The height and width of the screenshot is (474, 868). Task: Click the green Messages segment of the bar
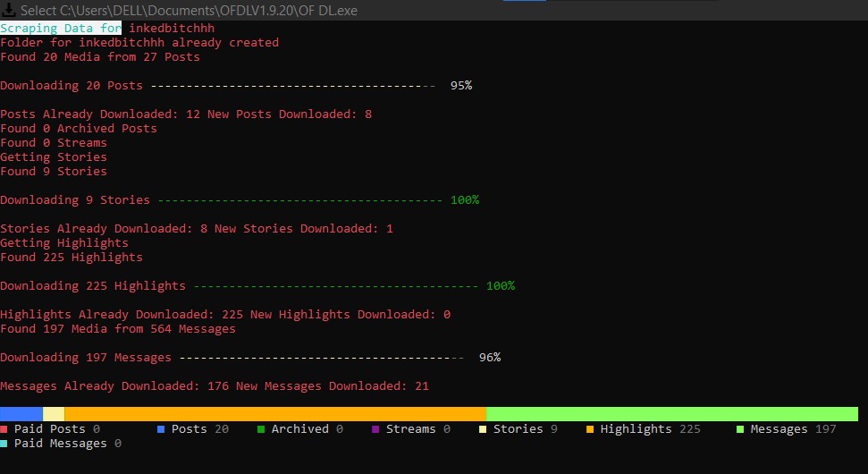[671, 414]
